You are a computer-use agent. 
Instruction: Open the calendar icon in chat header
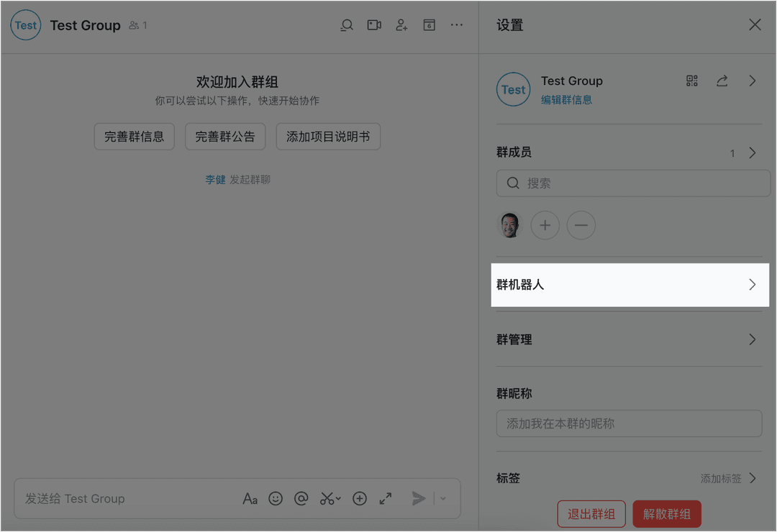pos(429,24)
